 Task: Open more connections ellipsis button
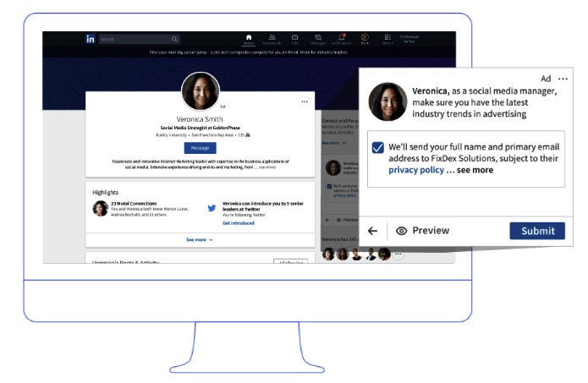pyautogui.click(x=398, y=254)
